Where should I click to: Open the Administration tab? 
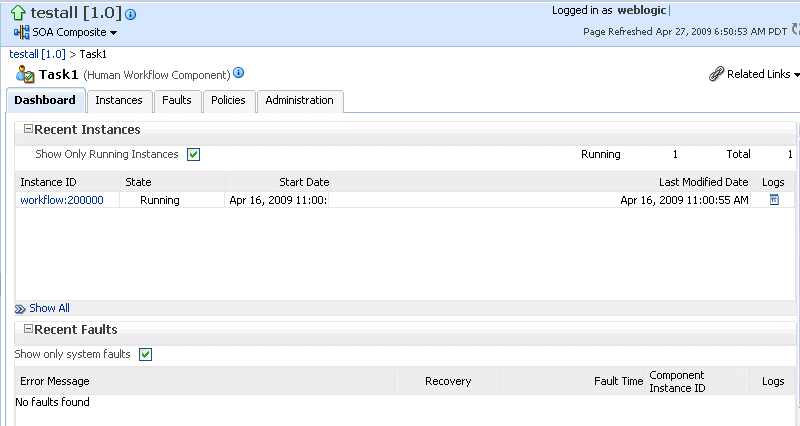(x=299, y=101)
